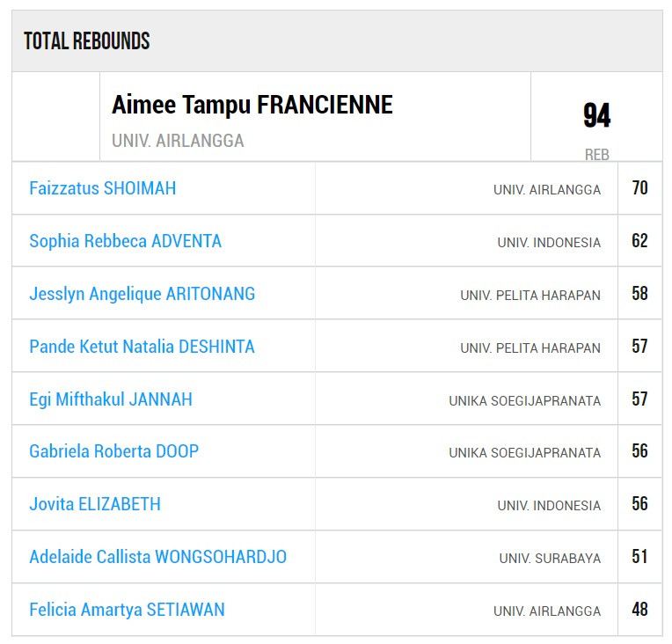Viewport: 672px width, 644px height.
Task: Click Jesslyn Angelique ARITONANG name
Action: [x=142, y=294]
